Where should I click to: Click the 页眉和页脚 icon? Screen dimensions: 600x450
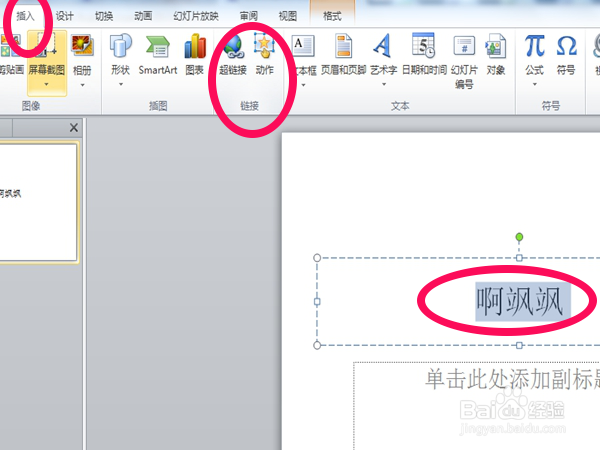[343, 46]
